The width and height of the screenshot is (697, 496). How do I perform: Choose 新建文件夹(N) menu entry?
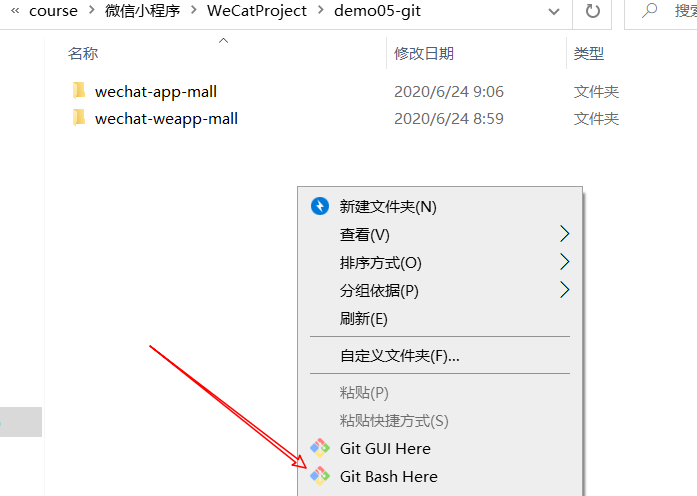[440, 207]
